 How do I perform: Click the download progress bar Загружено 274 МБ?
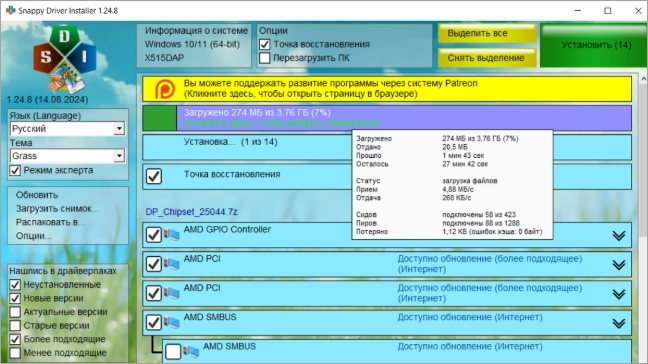click(387, 118)
